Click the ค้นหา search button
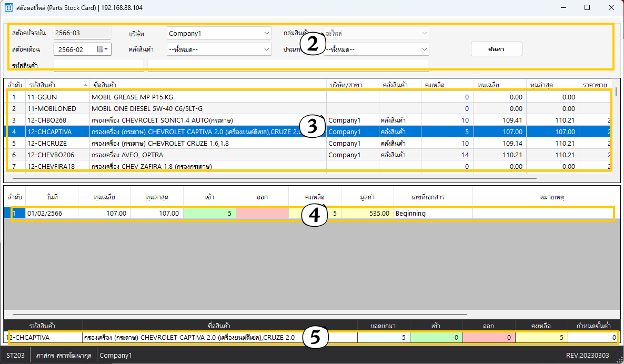The image size is (624, 364). 496,49
